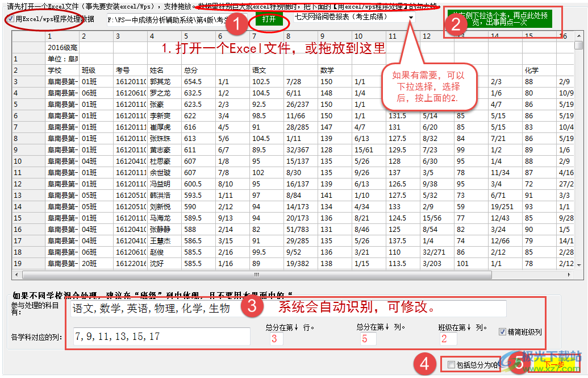Click the rank cell 32/271

437,252
